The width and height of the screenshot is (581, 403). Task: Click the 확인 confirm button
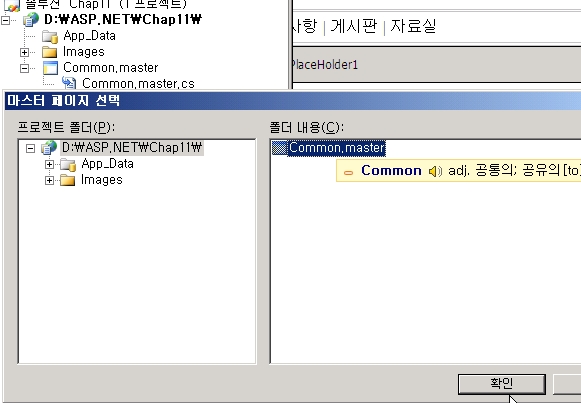click(502, 384)
